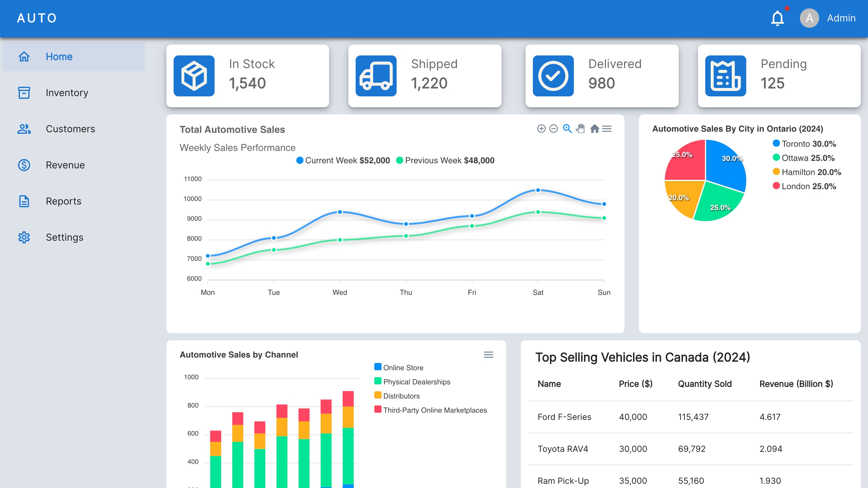Click the Shipped 1,220 value

tap(429, 83)
